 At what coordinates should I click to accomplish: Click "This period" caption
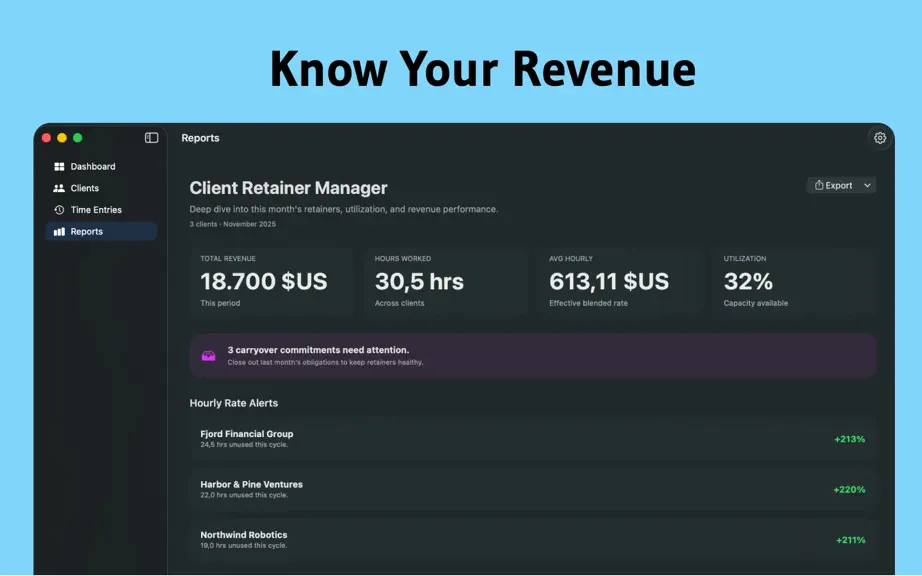[220, 303]
